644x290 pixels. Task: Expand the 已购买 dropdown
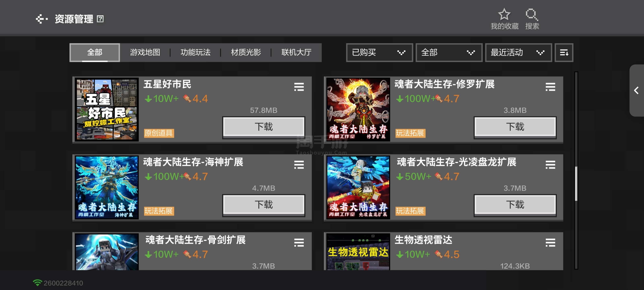(379, 53)
